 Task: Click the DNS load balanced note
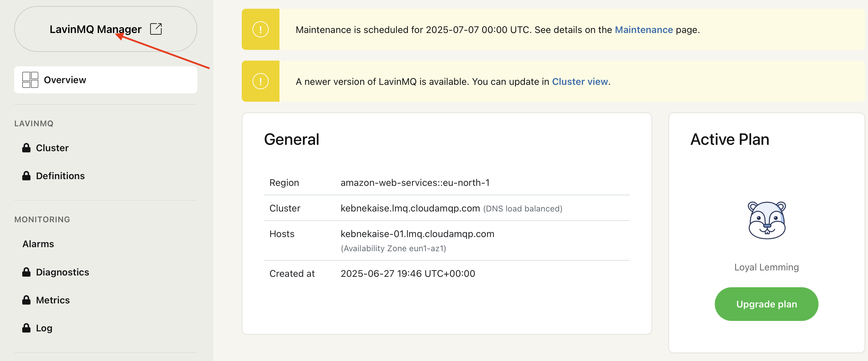523,209
